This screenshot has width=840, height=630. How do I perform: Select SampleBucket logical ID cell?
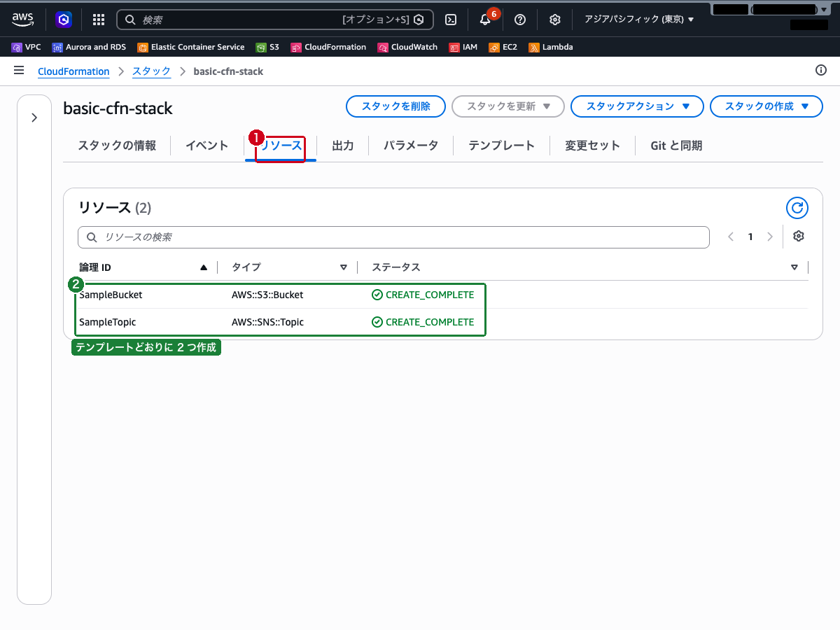[111, 295]
